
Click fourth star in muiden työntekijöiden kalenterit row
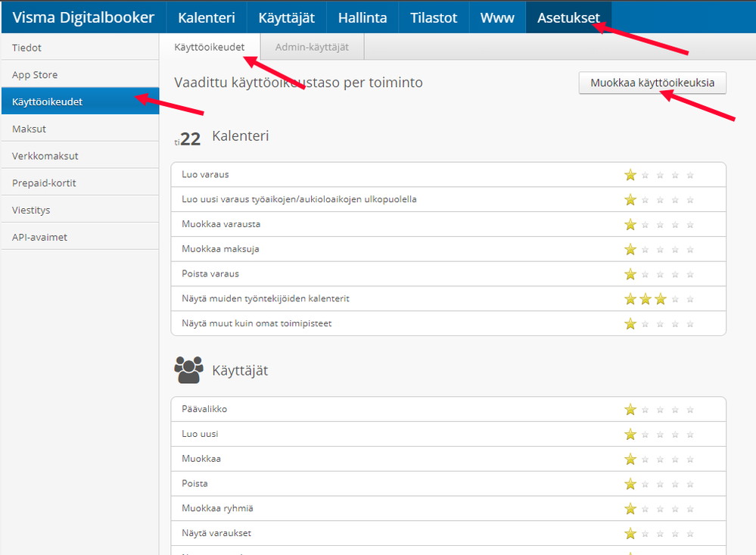(x=675, y=299)
